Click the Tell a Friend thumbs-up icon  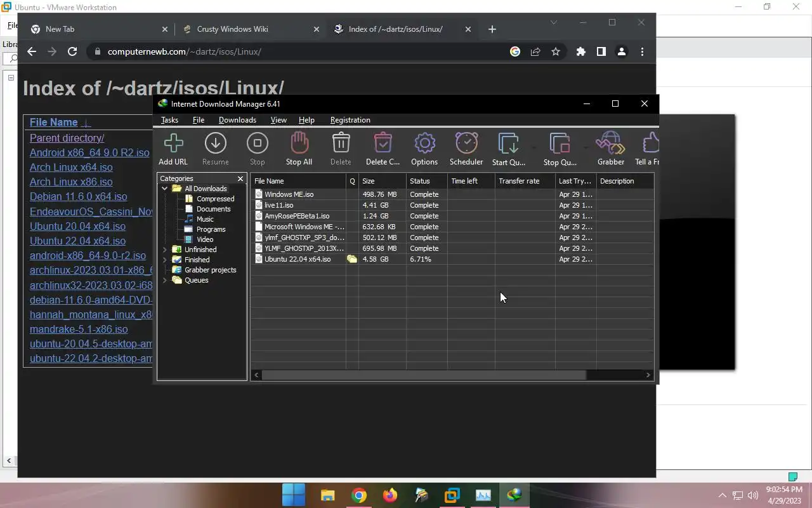click(651, 144)
